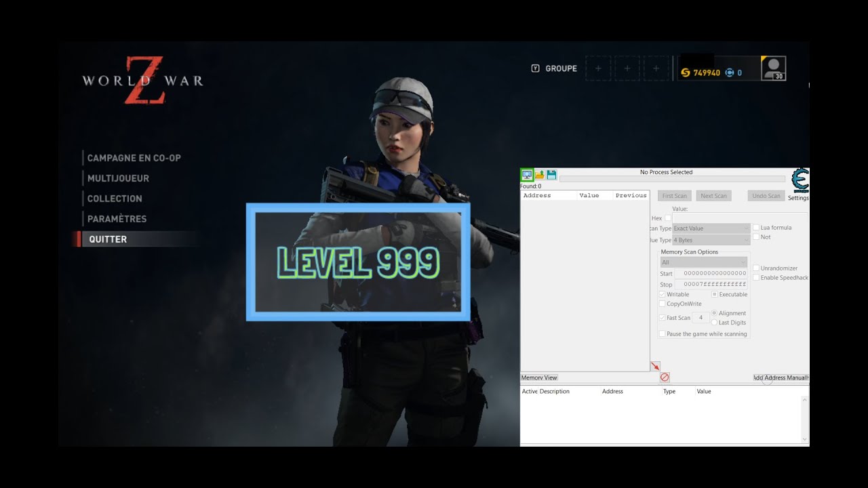
Task: Click the World War Z logo
Action: [x=142, y=80]
